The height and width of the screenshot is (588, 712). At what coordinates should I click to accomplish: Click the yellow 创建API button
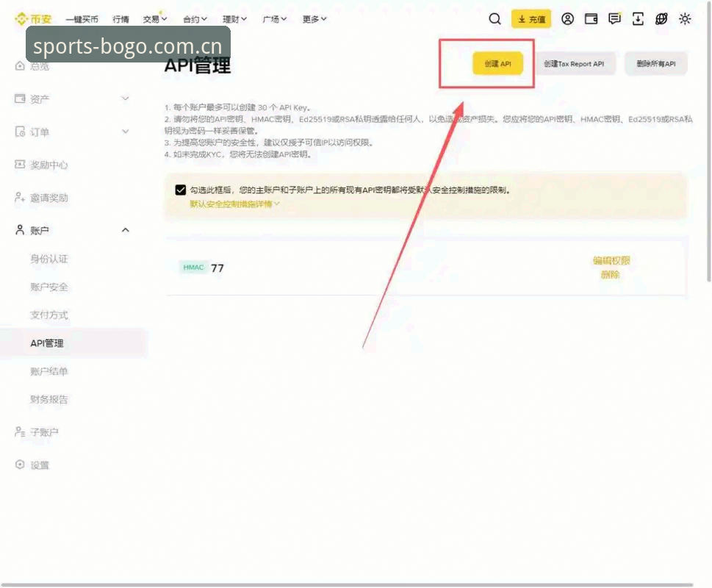[x=497, y=63]
